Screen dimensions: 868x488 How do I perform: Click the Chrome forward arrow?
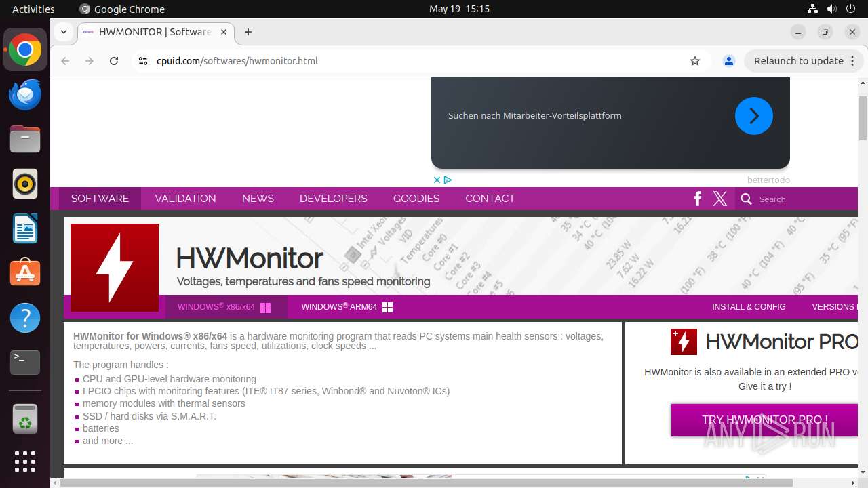(90, 61)
